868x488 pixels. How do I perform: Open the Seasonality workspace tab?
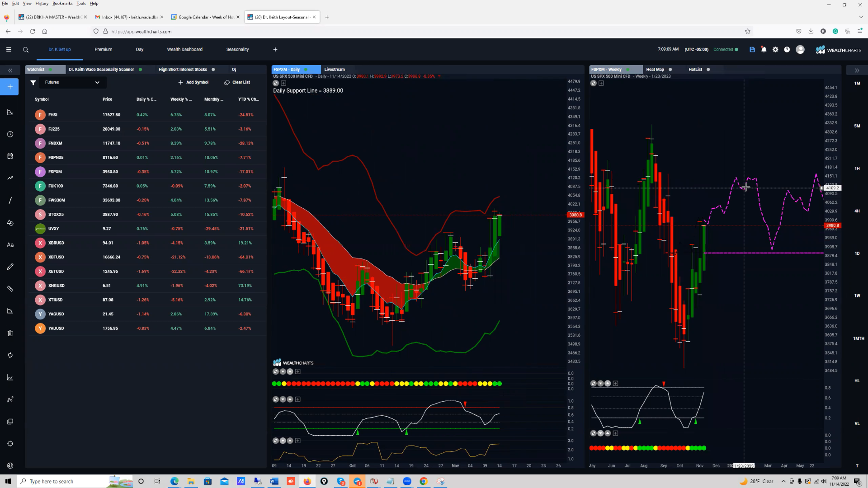click(x=237, y=50)
